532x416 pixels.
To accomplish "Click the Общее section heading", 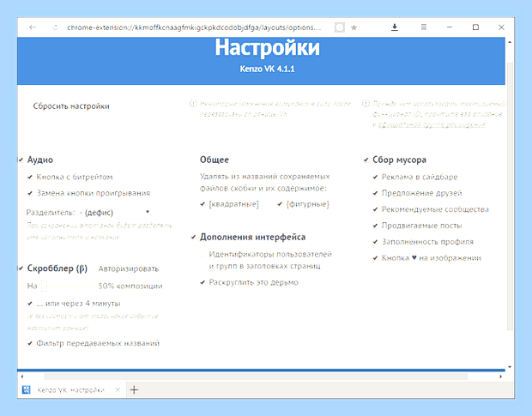I will click(x=215, y=160).
